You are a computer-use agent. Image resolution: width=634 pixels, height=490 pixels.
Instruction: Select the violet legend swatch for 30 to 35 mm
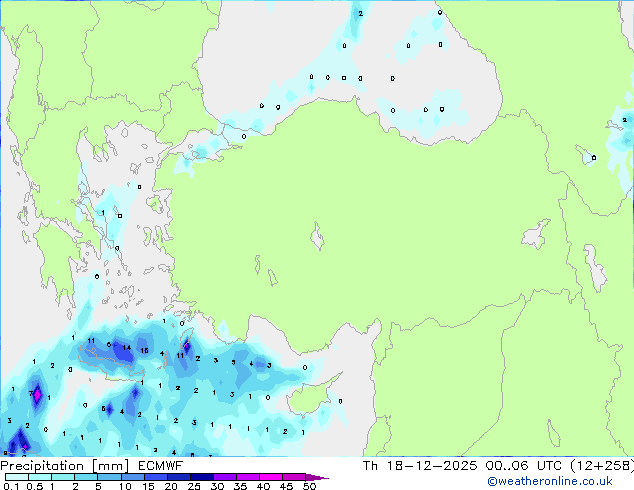tap(225, 477)
